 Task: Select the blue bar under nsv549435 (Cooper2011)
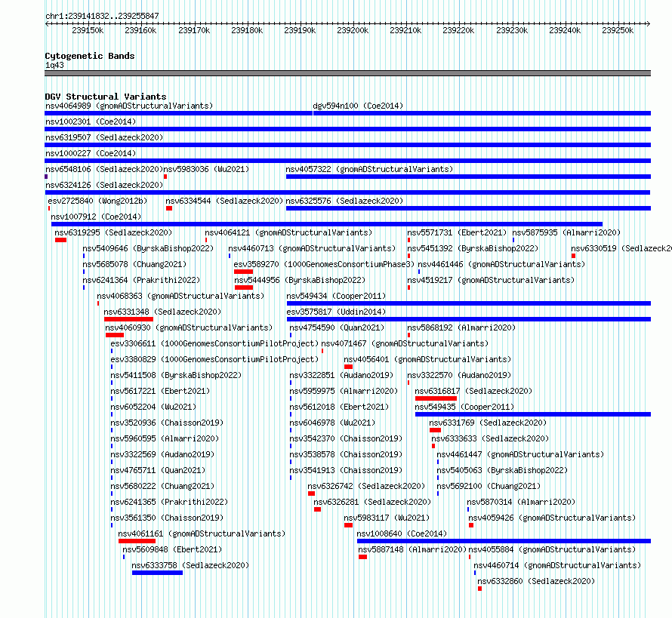point(533,414)
